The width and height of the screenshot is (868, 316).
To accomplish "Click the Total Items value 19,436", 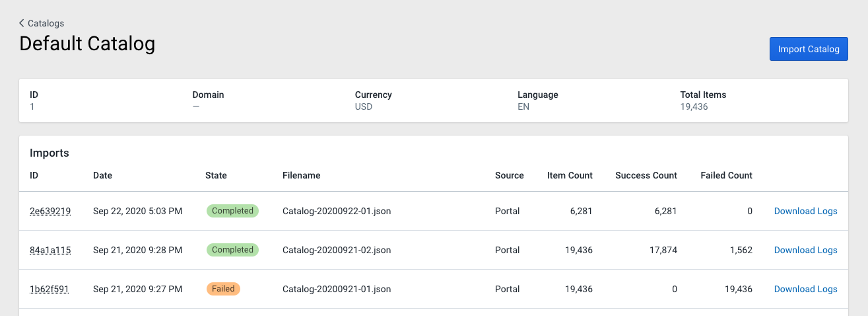I will (x=694, y=106).
